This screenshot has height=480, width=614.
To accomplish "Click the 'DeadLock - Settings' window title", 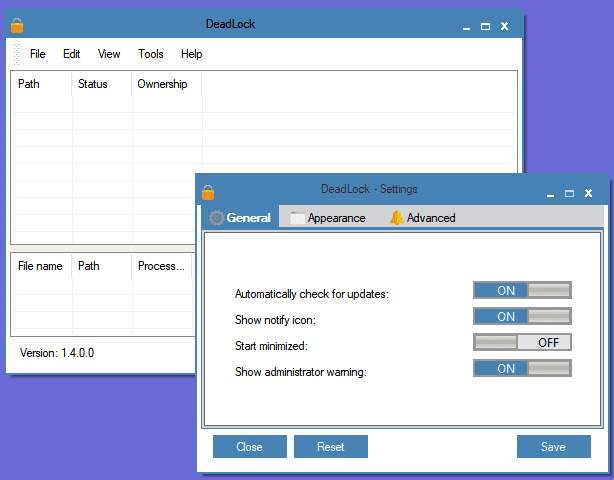I will [369, 189].
